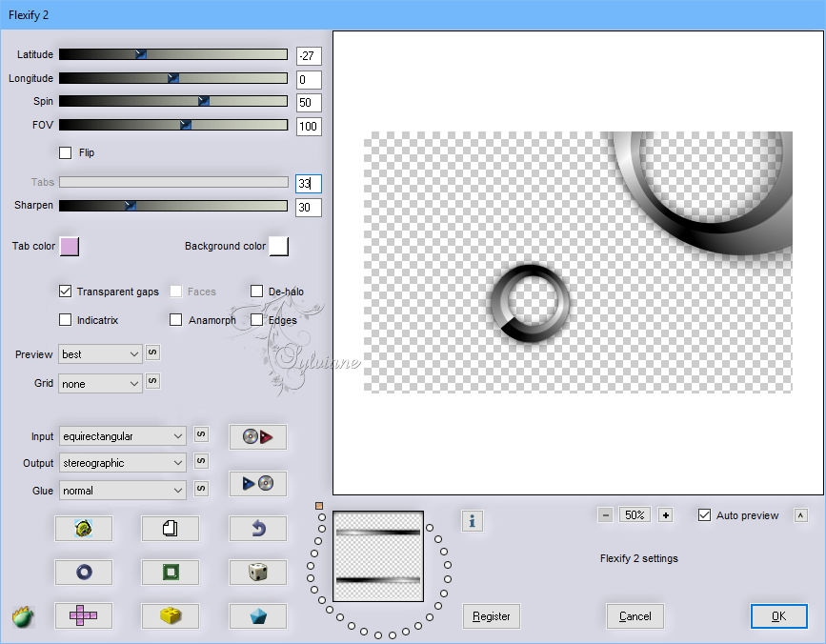Open the Preview quality dropdown

[100, 353]
